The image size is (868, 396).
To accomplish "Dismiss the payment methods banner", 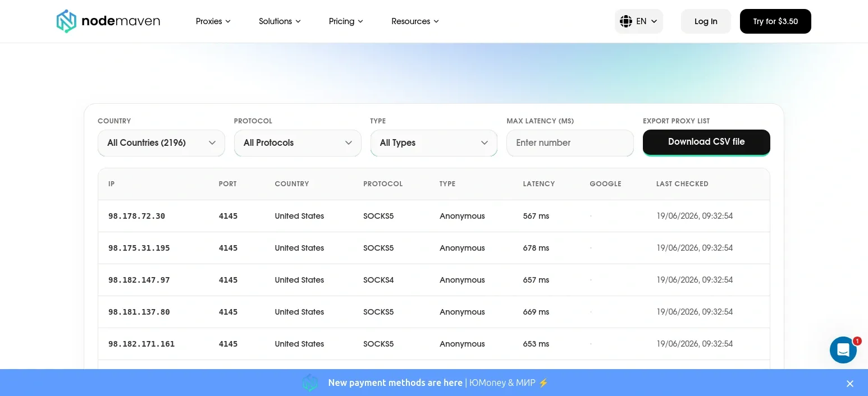I will coord(850,384).
